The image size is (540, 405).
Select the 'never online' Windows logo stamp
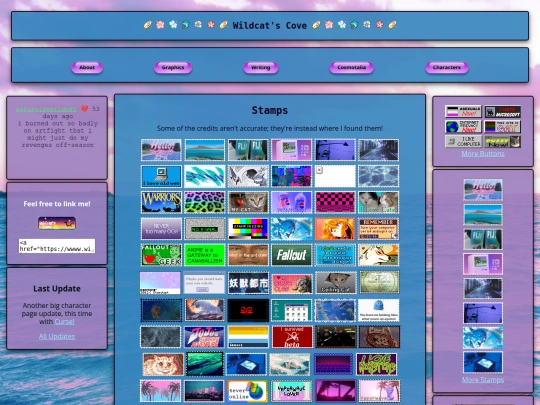click(247, 391)
